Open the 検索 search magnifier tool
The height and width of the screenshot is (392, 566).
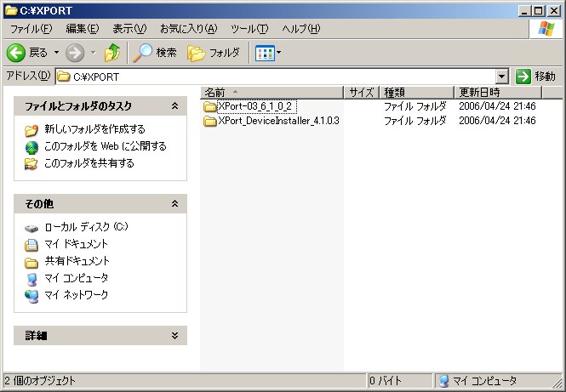click(x=154, y=53)
